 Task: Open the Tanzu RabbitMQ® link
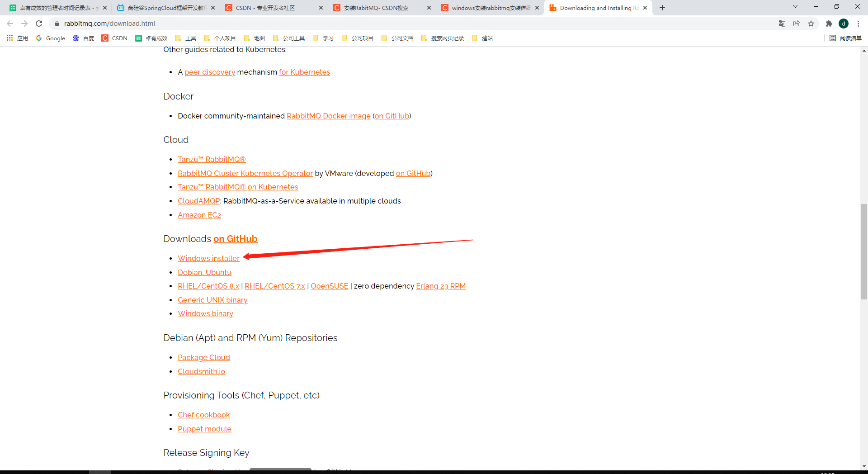point(212,159)
